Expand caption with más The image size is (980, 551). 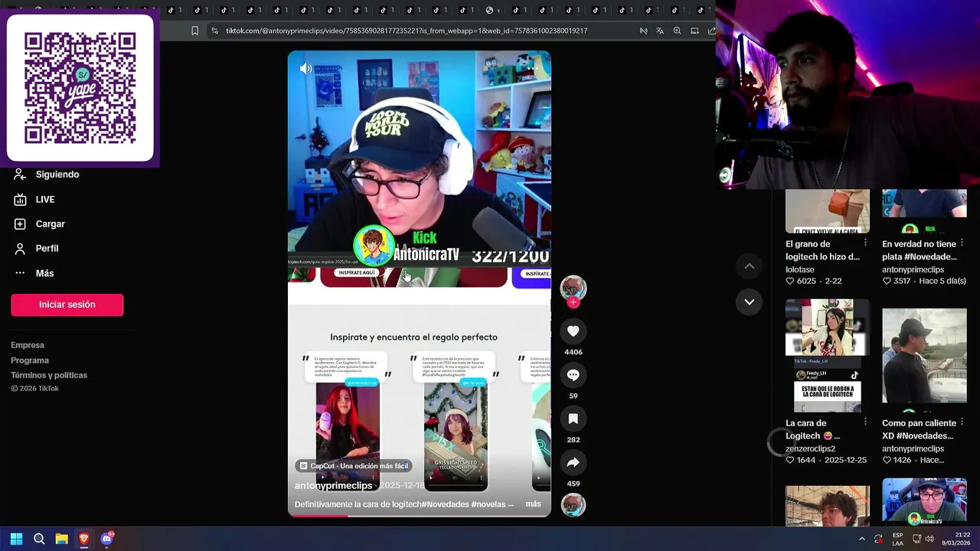coord(533,504)
